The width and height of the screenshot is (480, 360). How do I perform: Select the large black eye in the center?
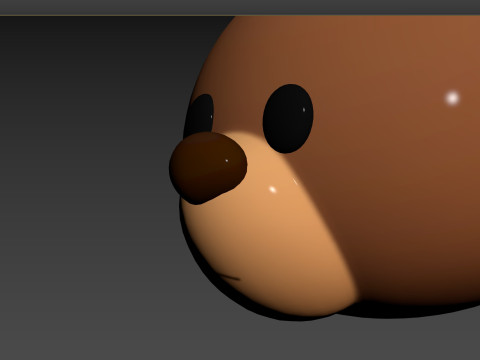pos(288,119)
